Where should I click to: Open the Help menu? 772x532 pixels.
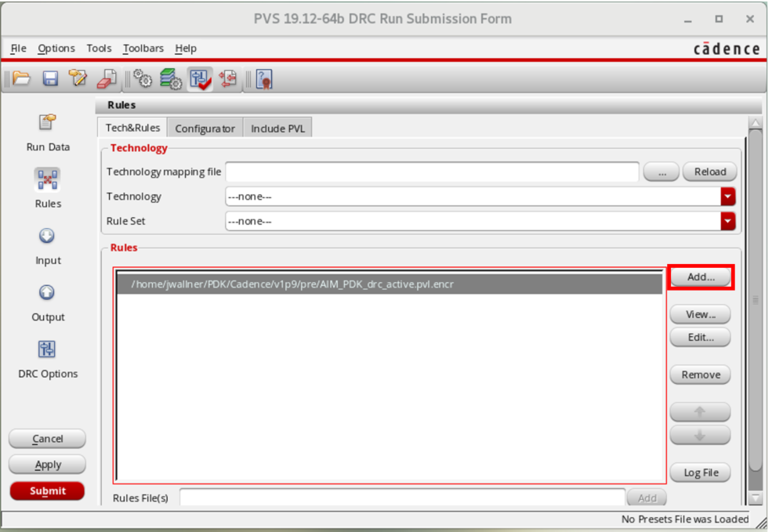(x=186, y=49)
